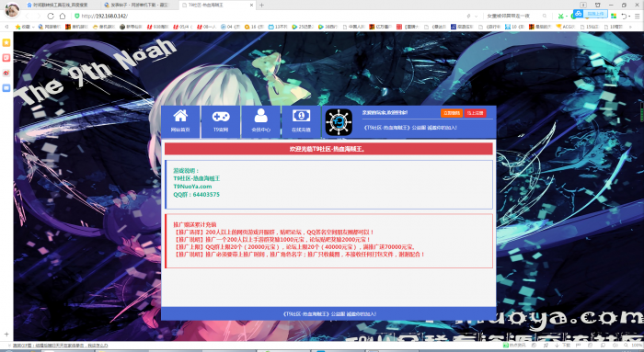Click the green shield security icon
Image resolution: width=644 pixels, height=352 pixels.
[76, 16]
